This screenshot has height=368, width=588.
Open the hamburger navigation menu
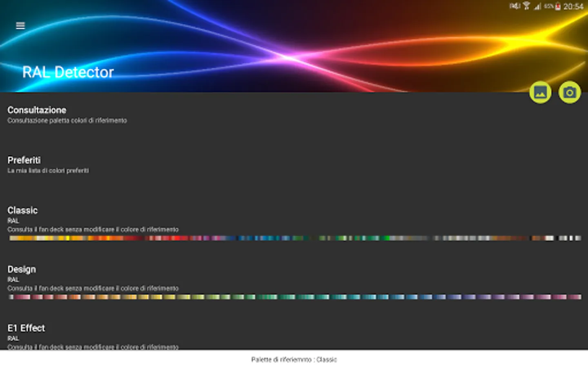(x=20, y=26)
